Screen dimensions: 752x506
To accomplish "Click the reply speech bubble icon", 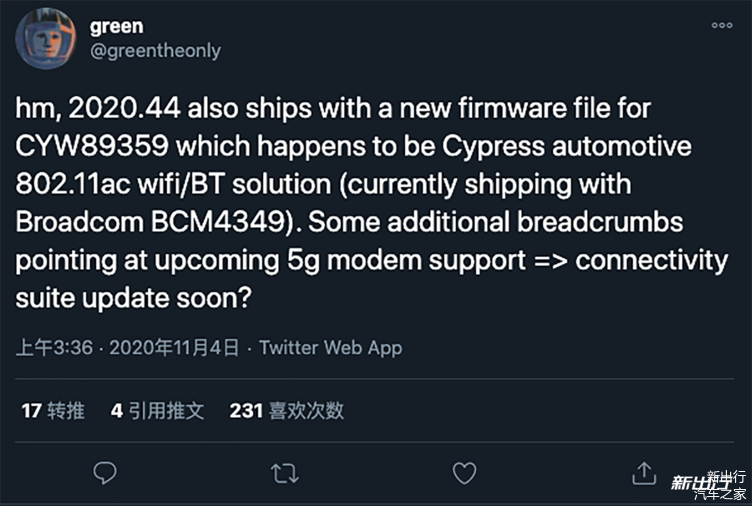I will point(105,472).
